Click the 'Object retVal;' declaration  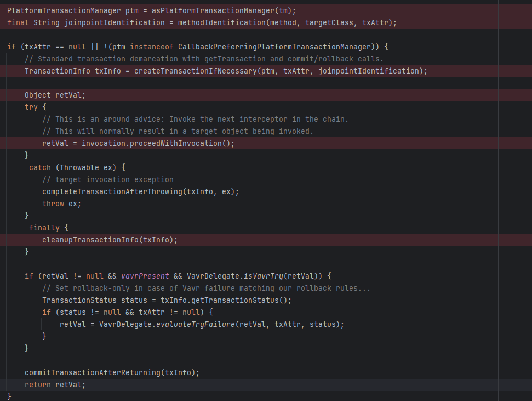[55, 95]
